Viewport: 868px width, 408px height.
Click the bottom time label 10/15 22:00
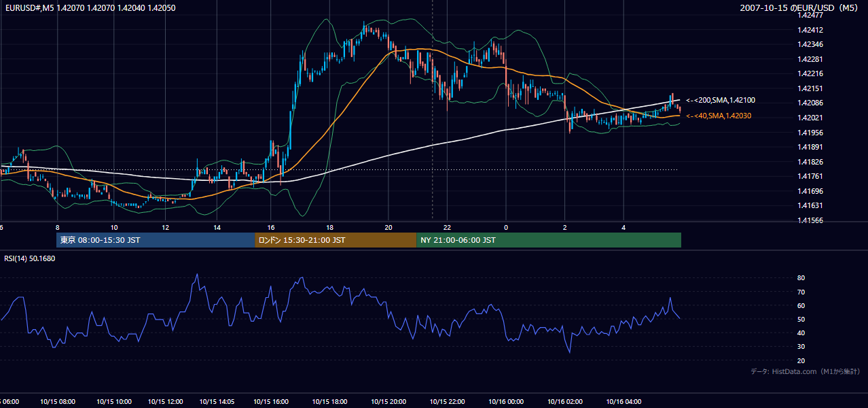click(447, 402)
